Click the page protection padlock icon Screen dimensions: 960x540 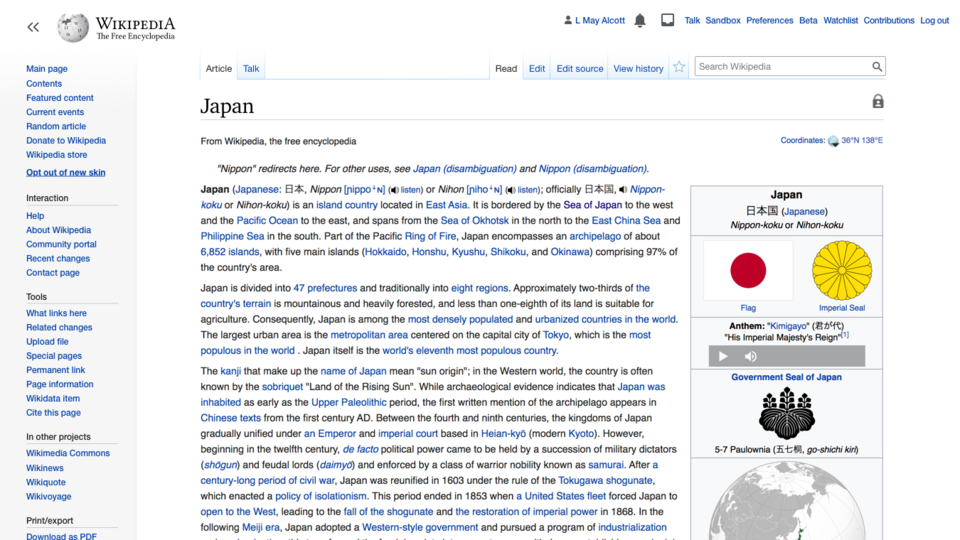(x=878, y=102)
